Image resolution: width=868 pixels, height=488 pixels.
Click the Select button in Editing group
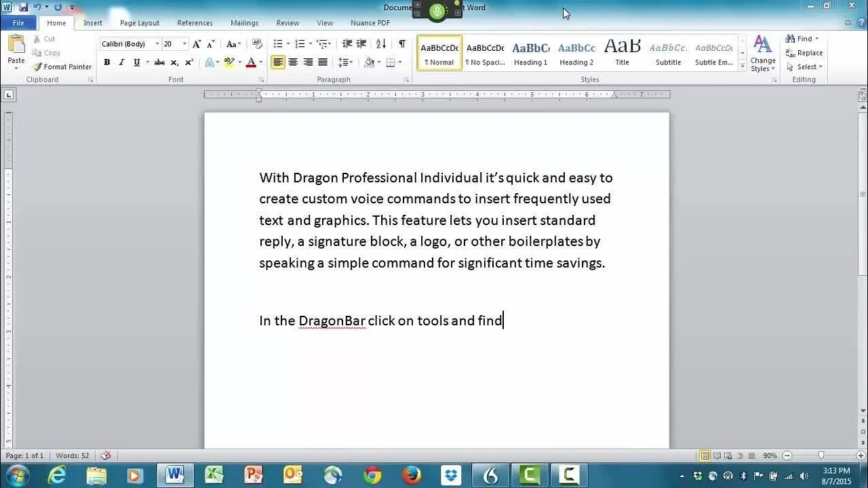pos(805,66)
